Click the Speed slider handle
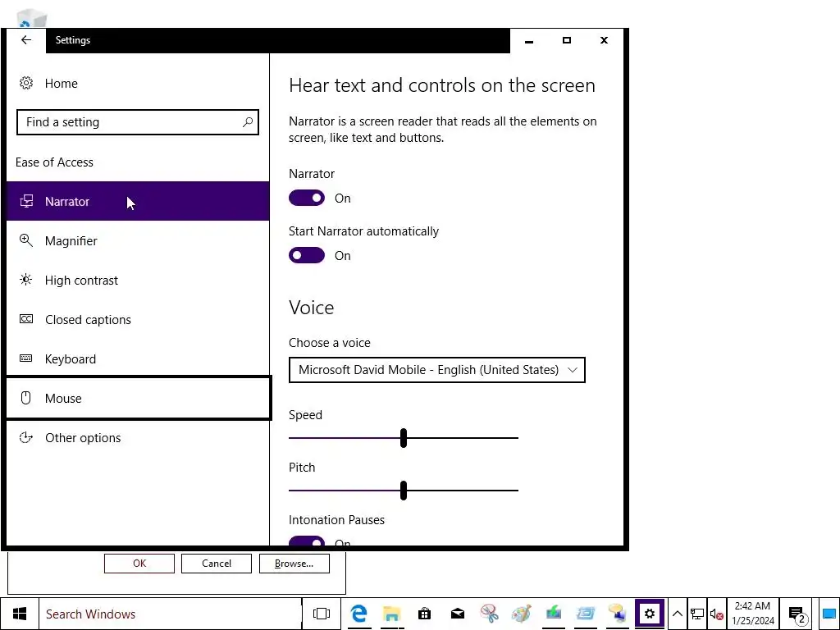Screen dimensions: 840x630 [x=404, y=438]
